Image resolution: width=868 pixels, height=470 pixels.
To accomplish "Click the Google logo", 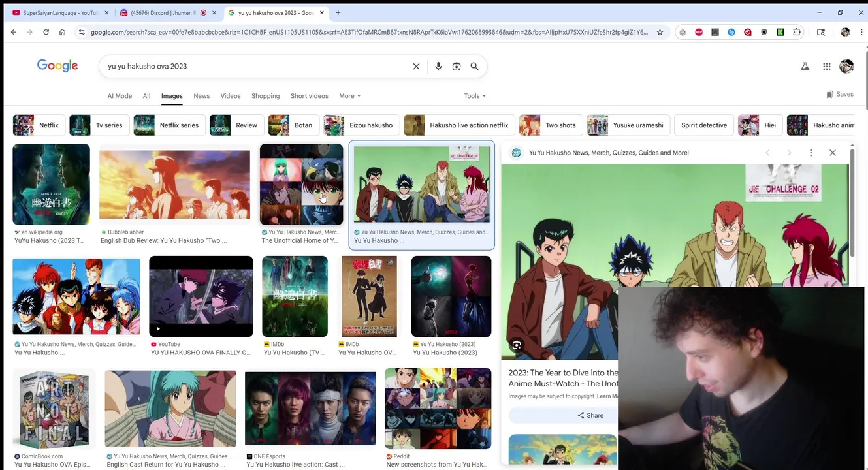I will (x=57, y=66).
